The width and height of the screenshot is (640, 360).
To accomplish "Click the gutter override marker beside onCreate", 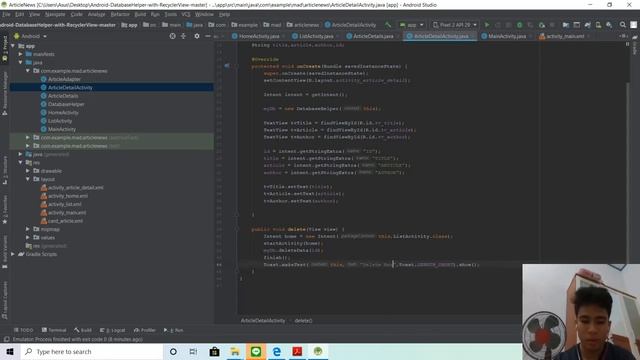I will 227,66.
